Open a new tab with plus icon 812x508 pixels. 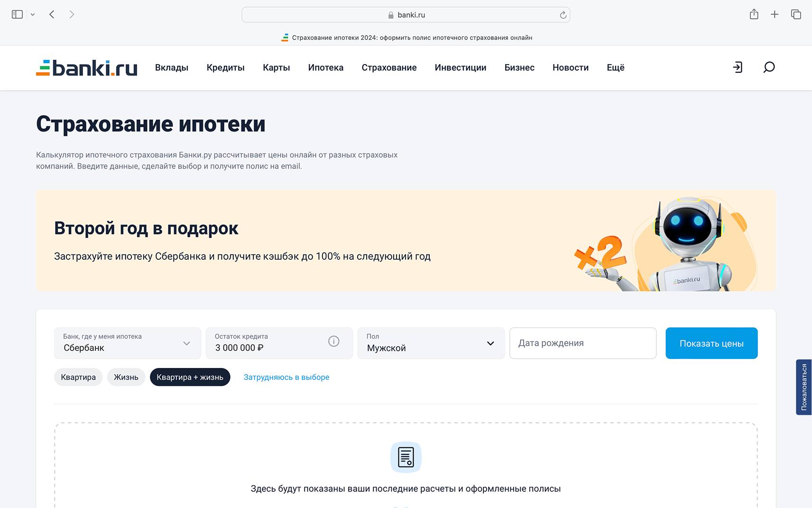coord(775,15)
